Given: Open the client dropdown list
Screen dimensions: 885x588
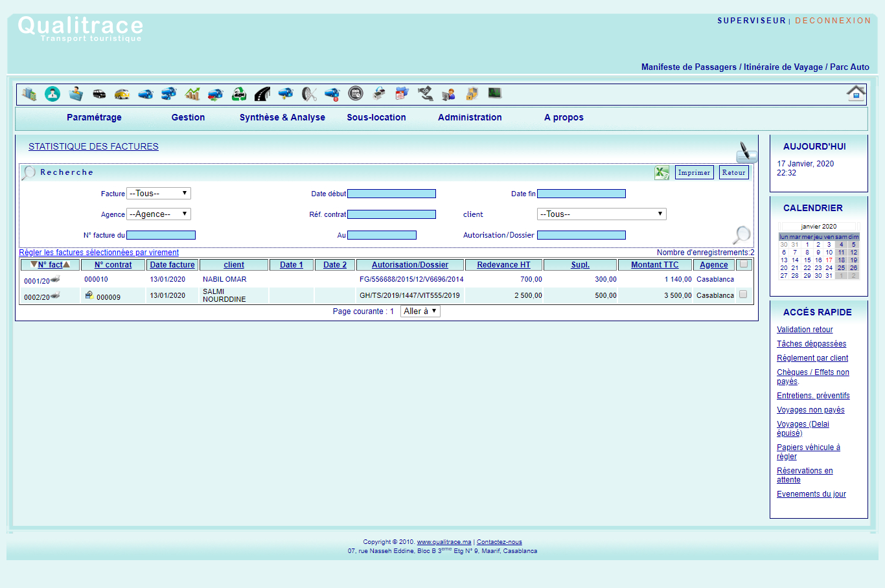Looking at the screenshot, I should pos(601,214).
